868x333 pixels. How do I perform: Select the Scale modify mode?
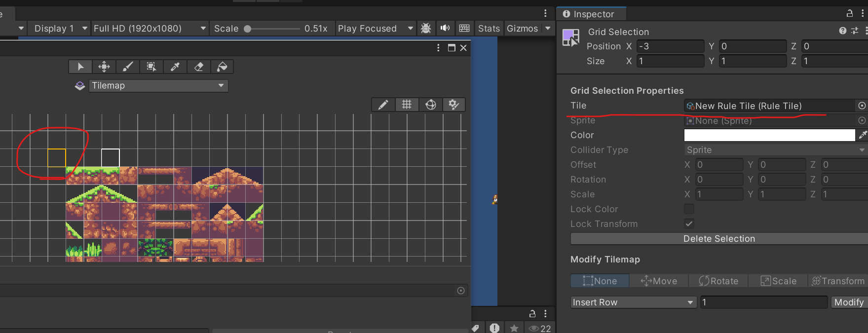[x=778, y=281]
